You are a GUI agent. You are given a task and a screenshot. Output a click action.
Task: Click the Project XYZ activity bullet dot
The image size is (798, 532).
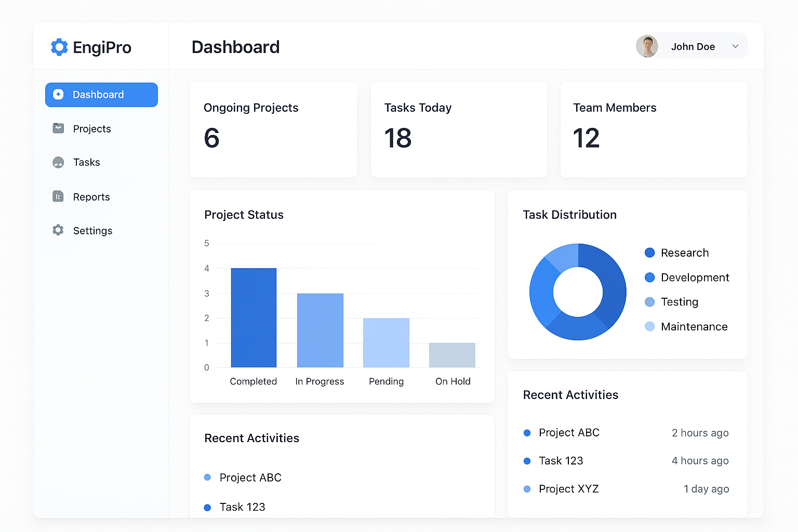click(527, 489)
